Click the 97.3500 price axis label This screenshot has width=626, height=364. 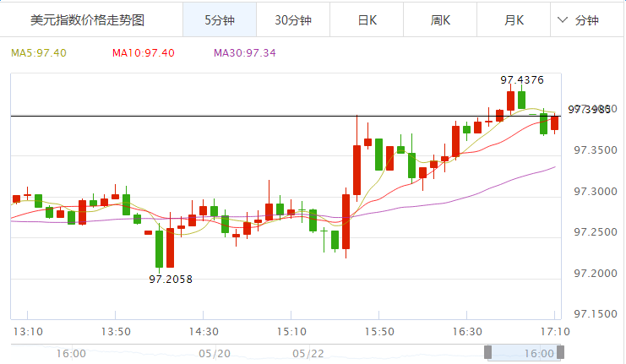tap(596, 150)
